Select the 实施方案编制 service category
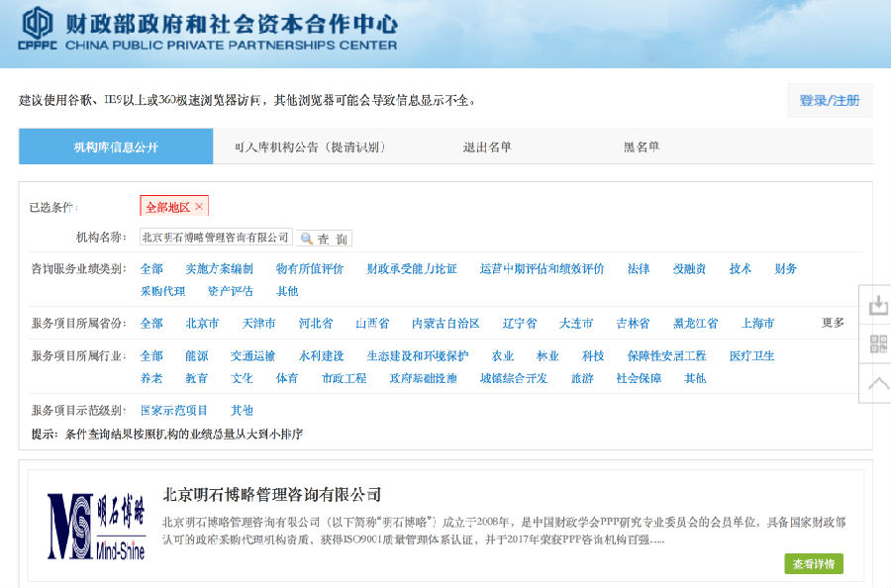Viewport: 891px width, 588px height. click(x=219, y=269)
